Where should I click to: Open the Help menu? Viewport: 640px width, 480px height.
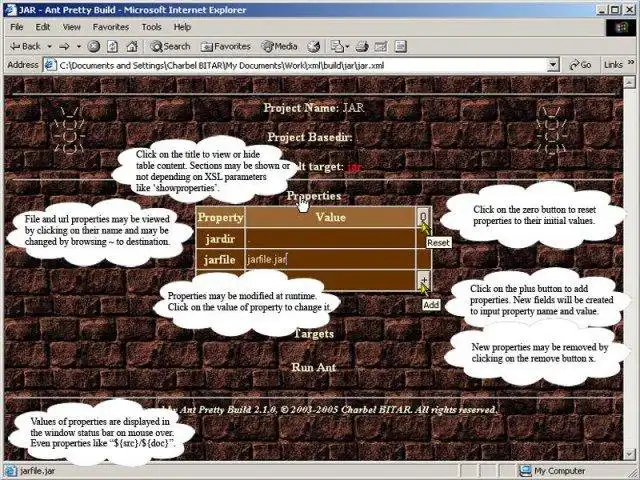pyautogui.click(x=182, y=27)
